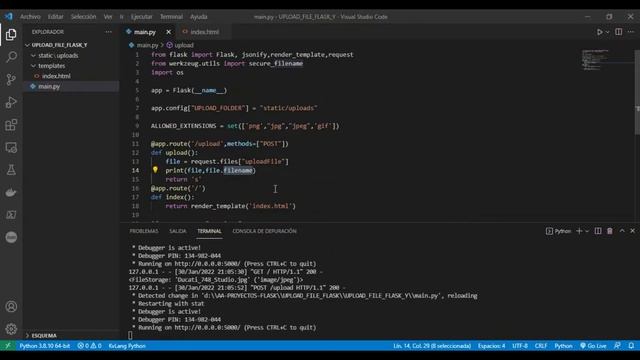Open the Docker view in activity bar

point(11,192)
